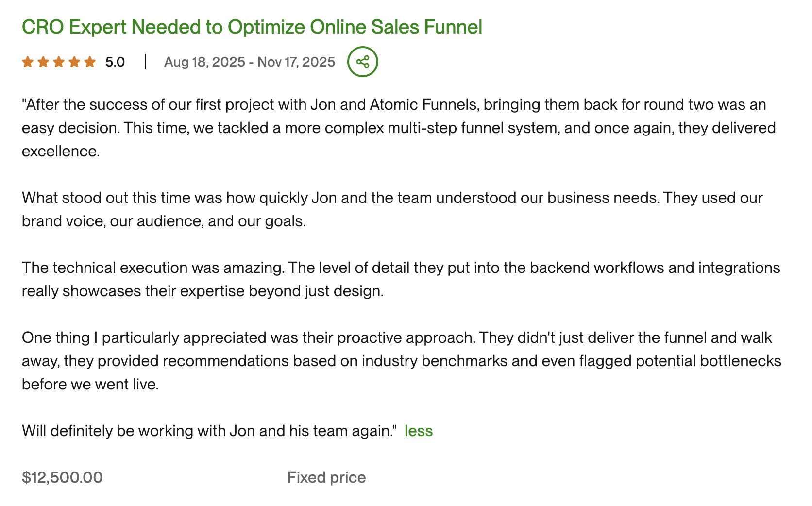Select the $12,500.00 price amount
Screen dimensions: 812x506
coord(62,477)
